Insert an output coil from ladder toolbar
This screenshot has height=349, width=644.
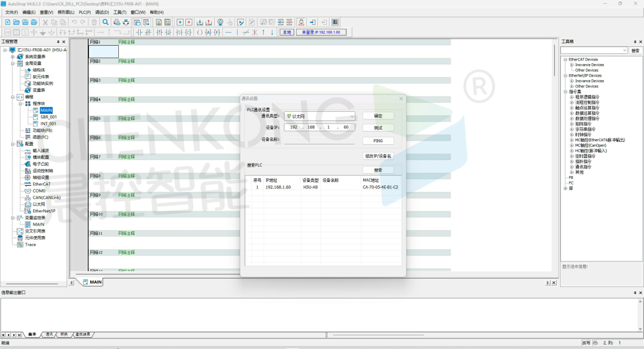[x=200, y=32]
